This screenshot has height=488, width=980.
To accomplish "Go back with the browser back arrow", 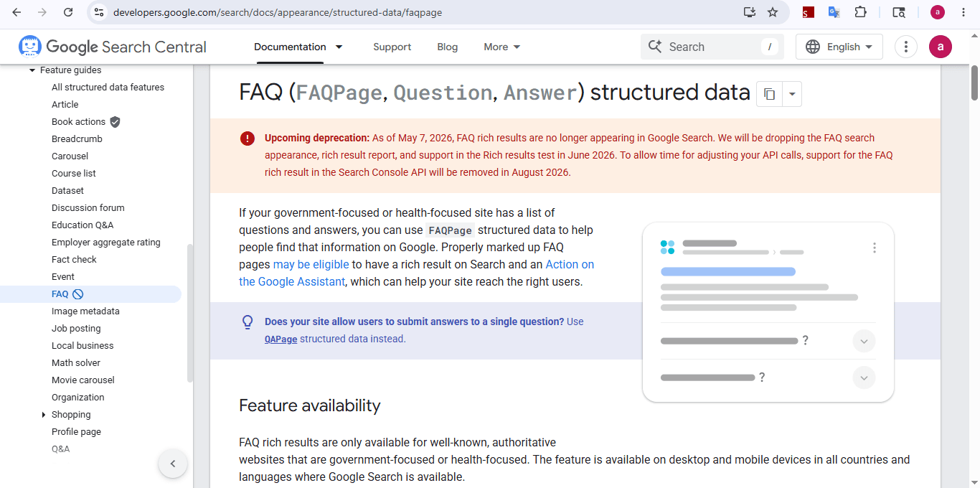I will coord(17,12).
